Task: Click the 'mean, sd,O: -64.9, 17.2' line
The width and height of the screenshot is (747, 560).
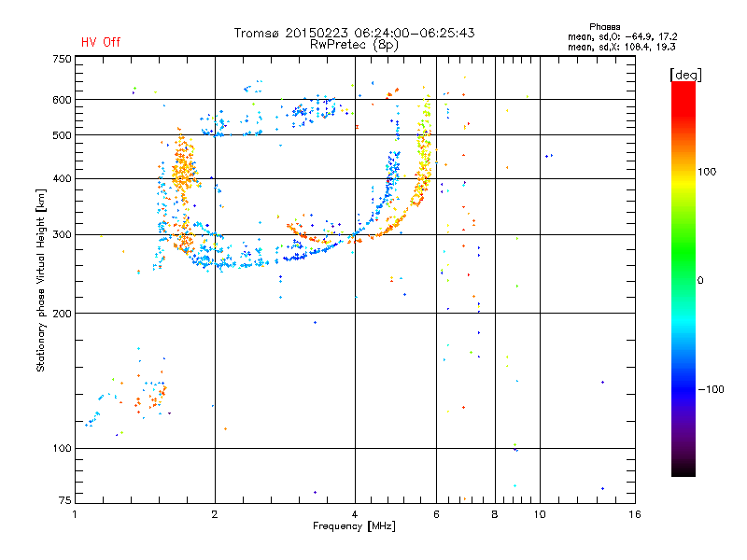Action: [x=622, y=36]
